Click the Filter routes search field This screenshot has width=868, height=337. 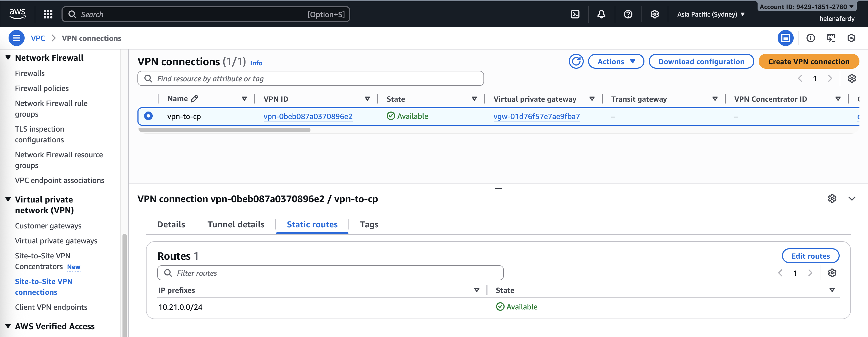tap(330, 273)
